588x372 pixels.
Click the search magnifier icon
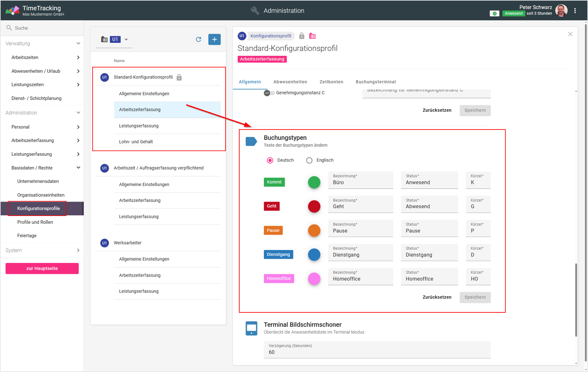click(9, 28)
